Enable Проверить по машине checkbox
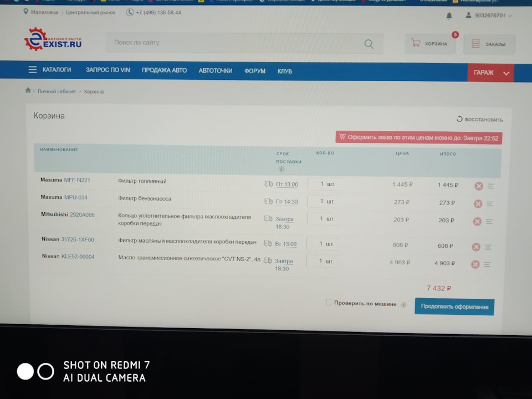This screenshot has width=532, height=399. point(329,303)
